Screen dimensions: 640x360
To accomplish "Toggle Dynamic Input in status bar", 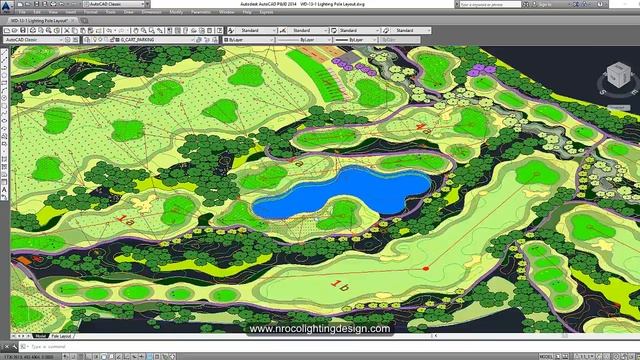I will [x=134, y=356].
